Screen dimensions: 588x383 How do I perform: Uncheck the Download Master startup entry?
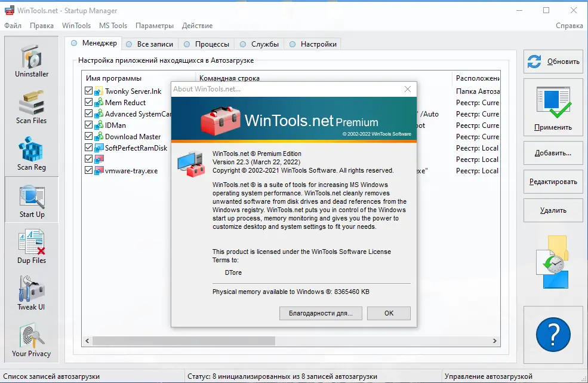88,136
